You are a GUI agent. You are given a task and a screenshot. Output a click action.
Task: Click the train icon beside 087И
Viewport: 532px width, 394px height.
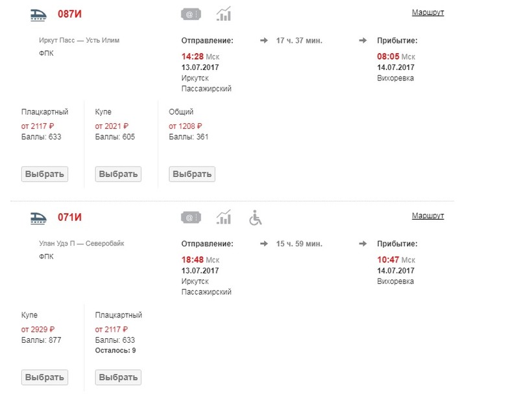[x=41, y=14]
